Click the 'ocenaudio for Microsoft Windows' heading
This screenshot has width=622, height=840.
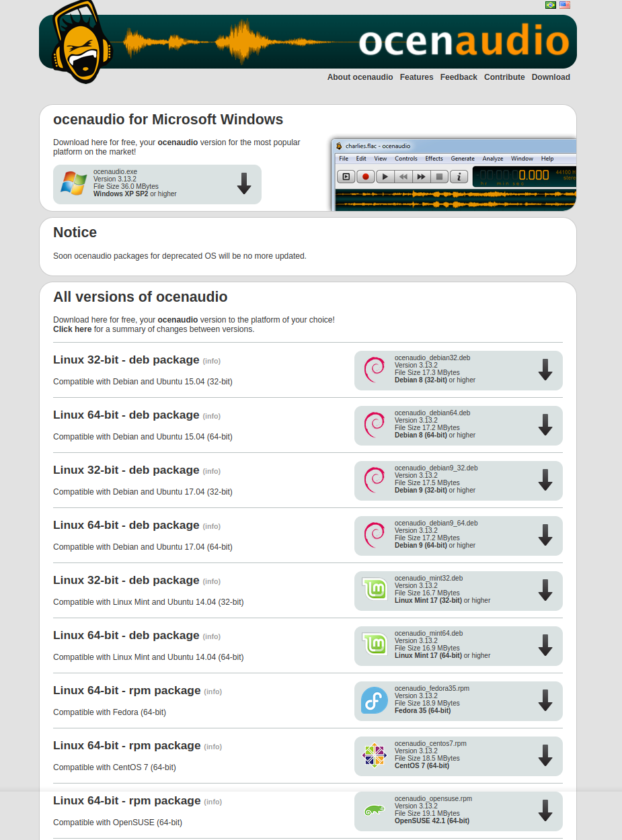click(168, 120)
